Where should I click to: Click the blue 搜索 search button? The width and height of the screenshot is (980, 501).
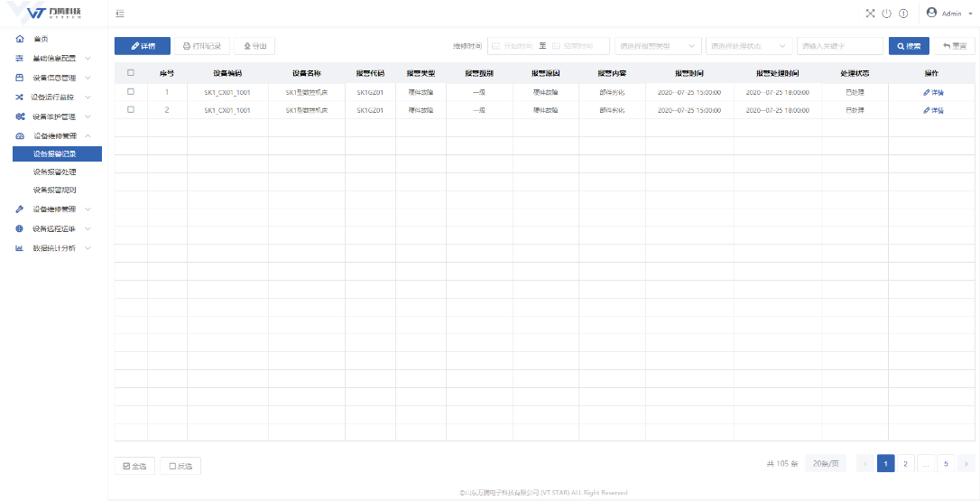point(908,46)
